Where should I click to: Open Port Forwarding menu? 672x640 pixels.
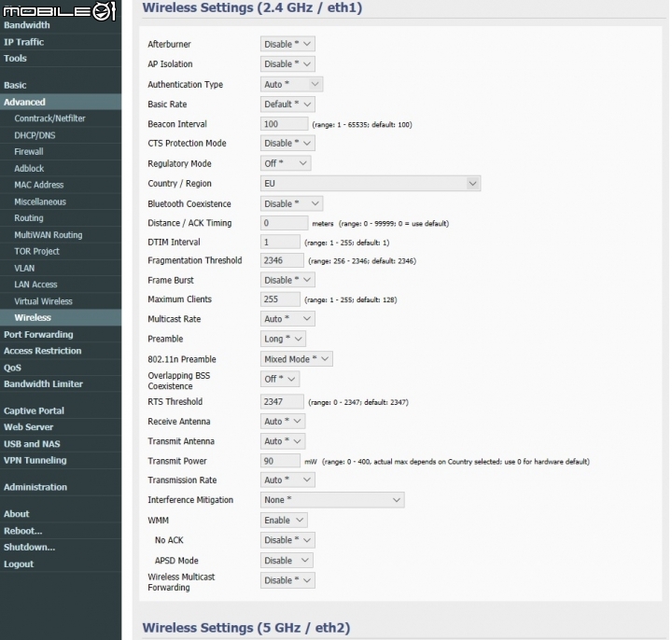coord(38,334)
